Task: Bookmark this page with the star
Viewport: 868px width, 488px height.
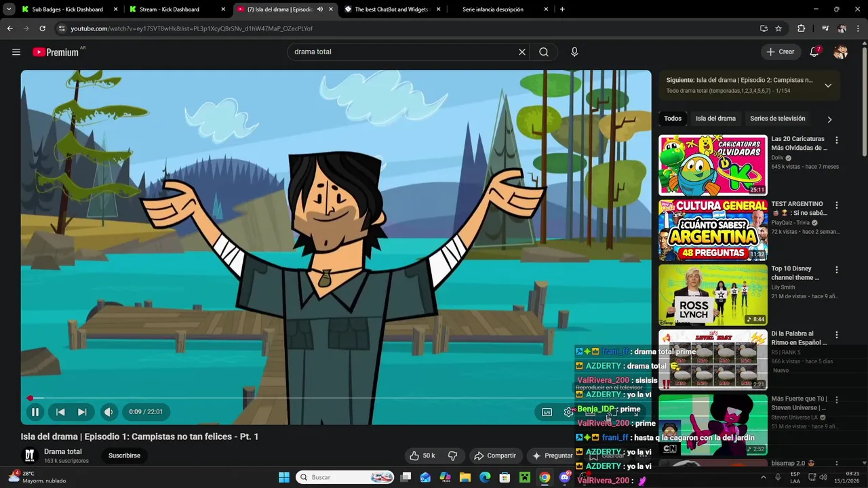Action: [778, 28]
